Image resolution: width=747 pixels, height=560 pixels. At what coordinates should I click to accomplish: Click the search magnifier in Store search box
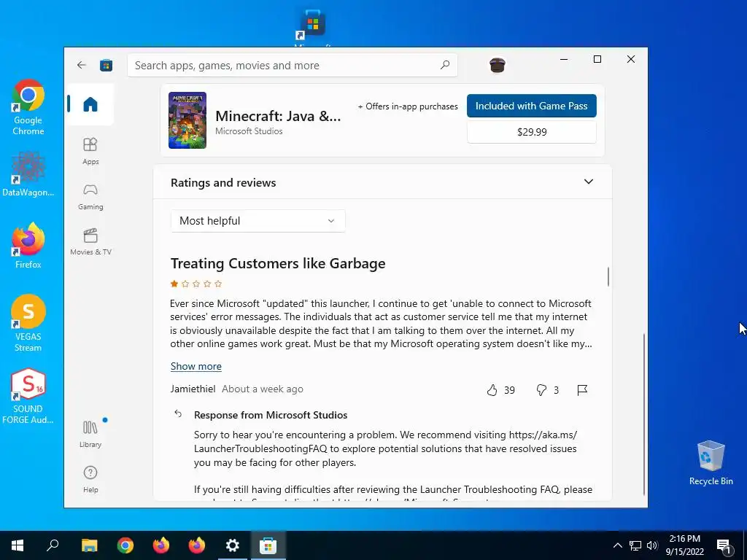[x=445, y=65]
